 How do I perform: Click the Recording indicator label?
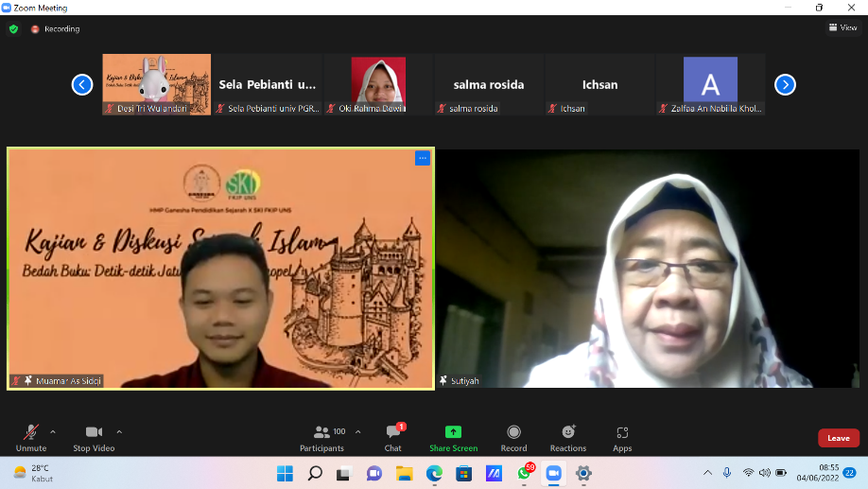pos(56,29)
